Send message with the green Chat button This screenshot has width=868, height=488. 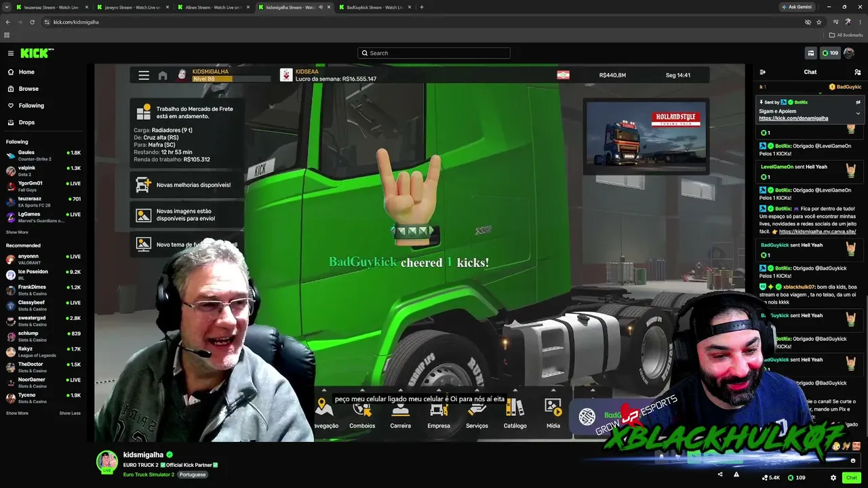tap(852, 478)
